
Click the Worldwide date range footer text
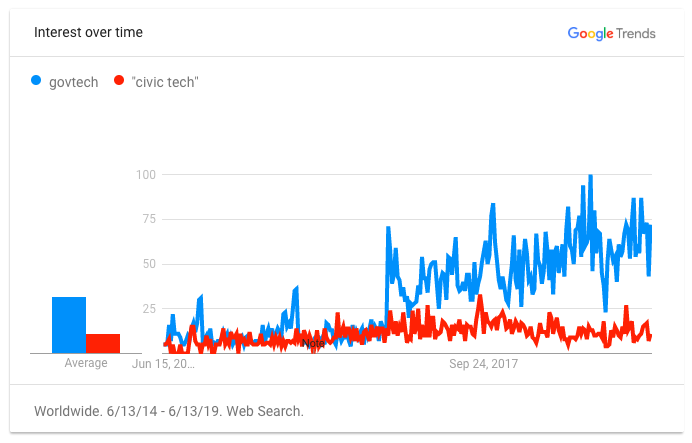[x=168, y=411]
